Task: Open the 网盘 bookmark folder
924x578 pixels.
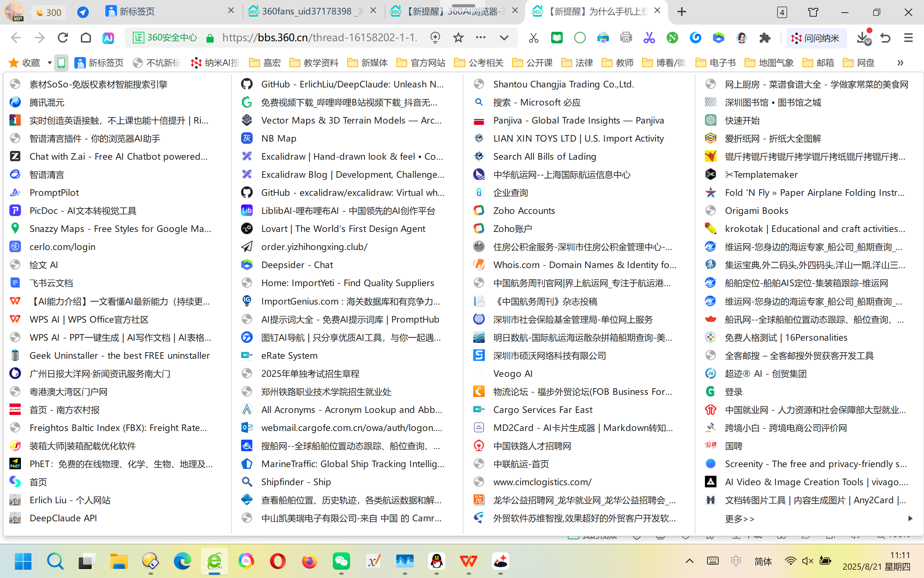Action: (x=858, y=63)
